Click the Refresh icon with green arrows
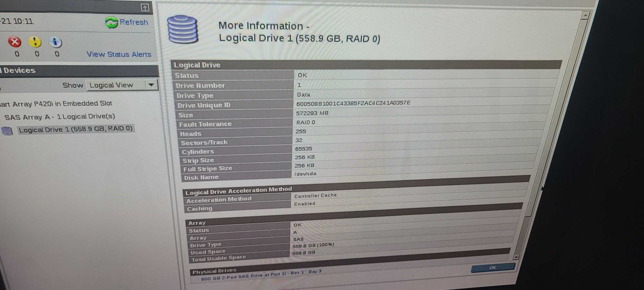This screenshot has height=290, width=644. (x=111, y=23)
